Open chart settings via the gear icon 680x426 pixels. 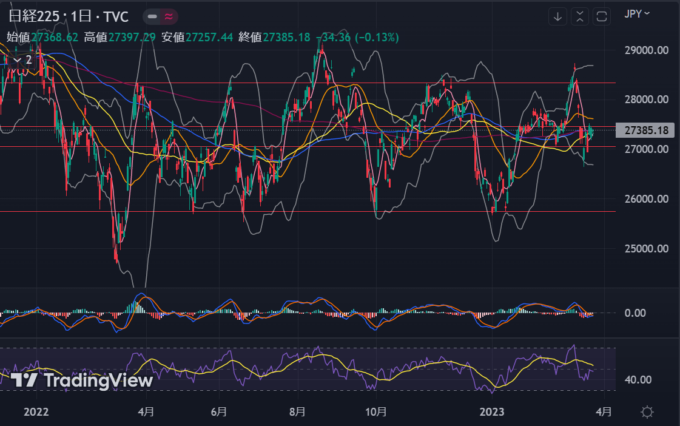[648, 411]
